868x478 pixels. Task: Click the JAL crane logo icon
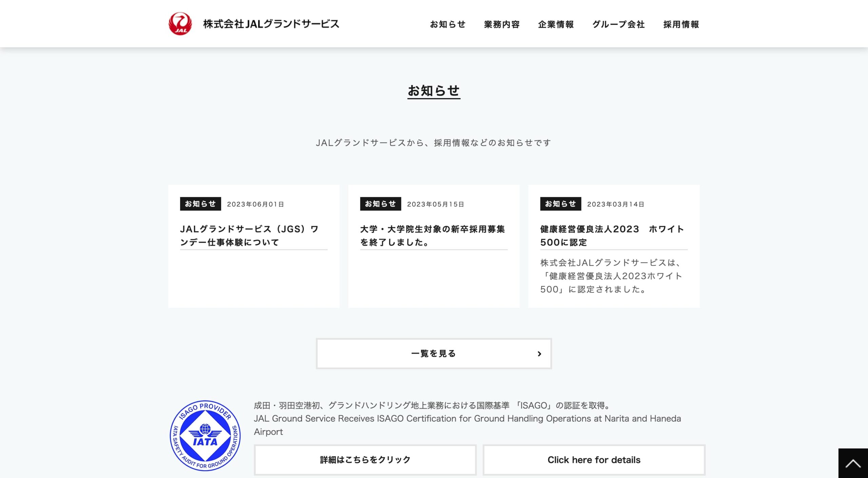pos(180,24)
